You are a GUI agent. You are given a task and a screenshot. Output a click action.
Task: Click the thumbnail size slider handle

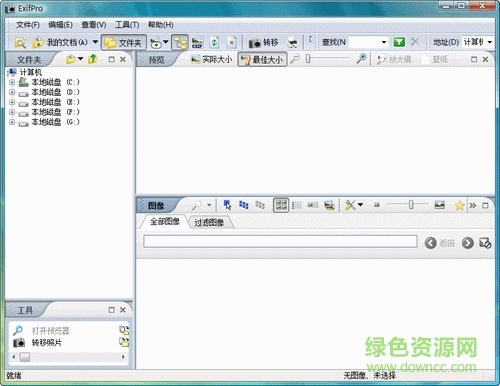[411, 205]
